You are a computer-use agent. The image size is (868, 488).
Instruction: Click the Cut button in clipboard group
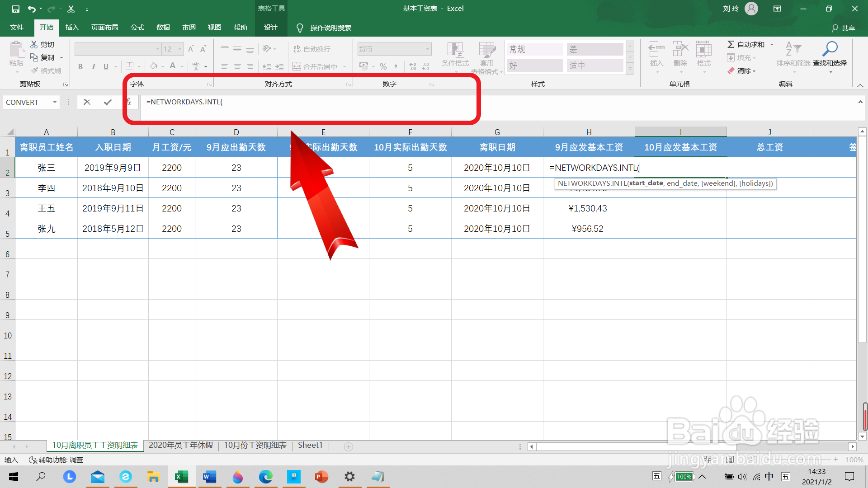pos(42,44)
